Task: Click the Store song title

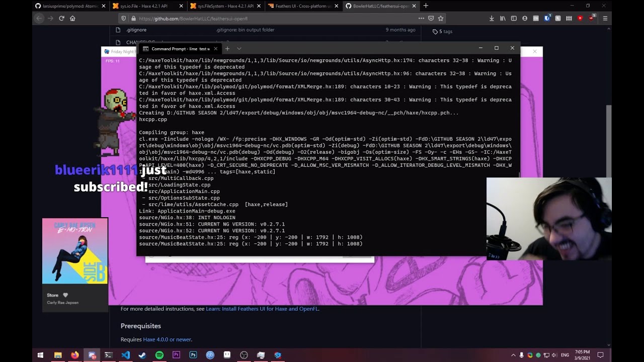Action: pos(52,295)
